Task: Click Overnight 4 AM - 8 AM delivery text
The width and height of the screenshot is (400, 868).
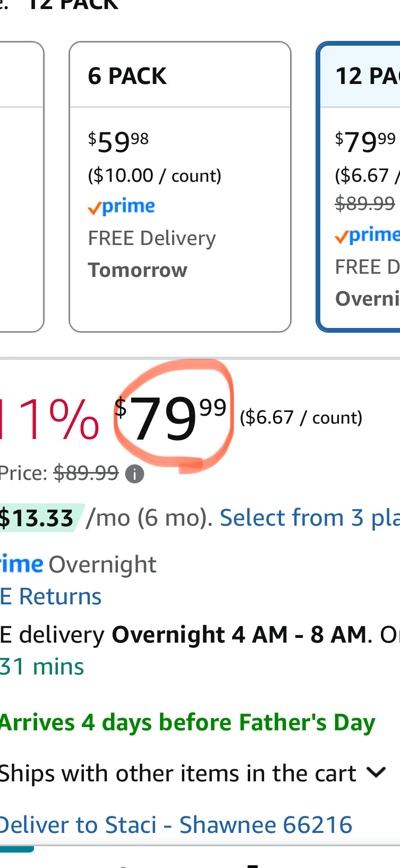Action: tap(239, 635)
